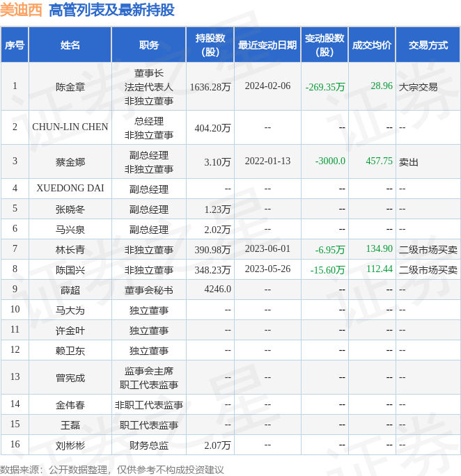This screenshot has width=461, height=476.
Task: Select the name 马兴泉
Action: [x=70, y=230]
